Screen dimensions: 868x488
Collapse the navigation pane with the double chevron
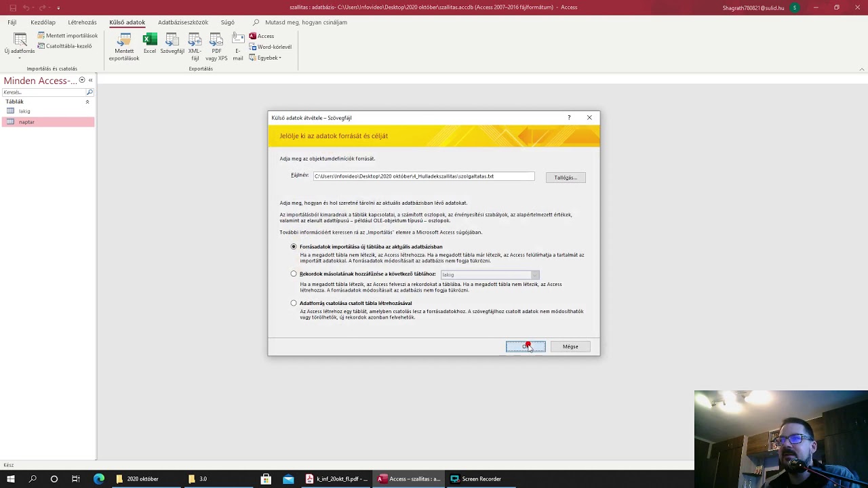[91, 80]
